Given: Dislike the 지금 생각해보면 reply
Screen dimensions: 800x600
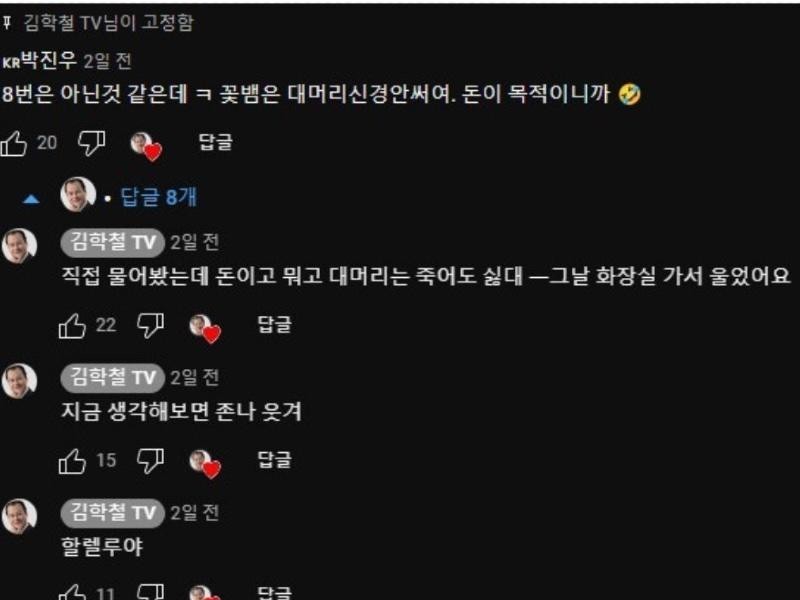Looking at the screenshot, I should (x=151, y=461).
